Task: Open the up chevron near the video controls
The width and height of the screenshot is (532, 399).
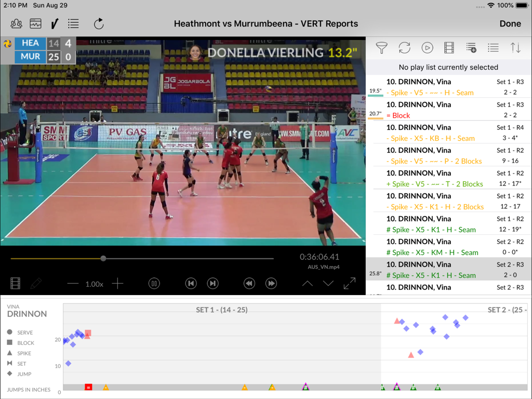Action: [x=307, y=283]
